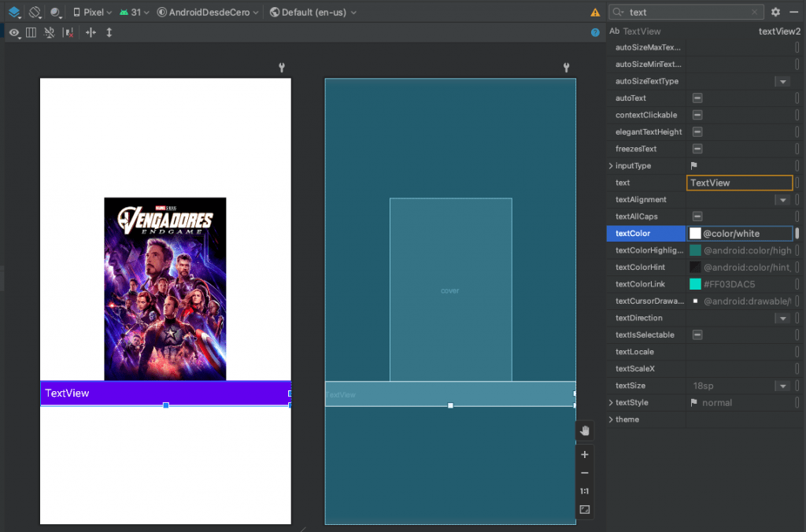This screenshot has width=806, height=532.
Task: Click textColorHighlight color swatch
Action: [x=695, y=250]
